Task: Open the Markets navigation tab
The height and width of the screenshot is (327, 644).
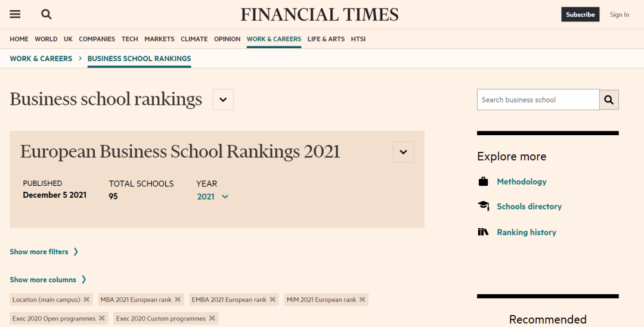Action: point(159,39)
